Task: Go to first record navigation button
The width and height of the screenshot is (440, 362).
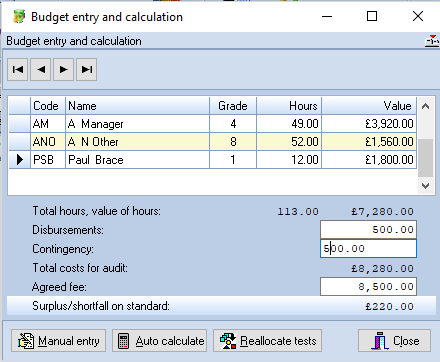Action: [x=18, y=69]
